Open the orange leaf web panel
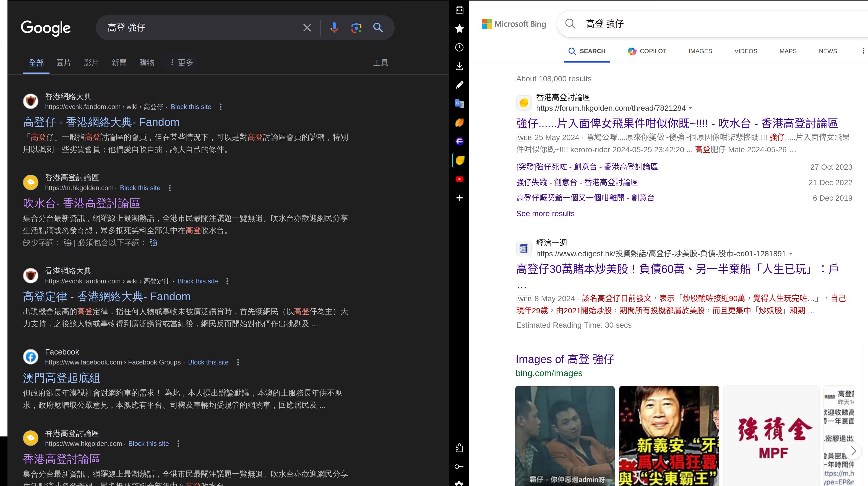The height and width of the screenshot is (486, 868). [459, 122]
